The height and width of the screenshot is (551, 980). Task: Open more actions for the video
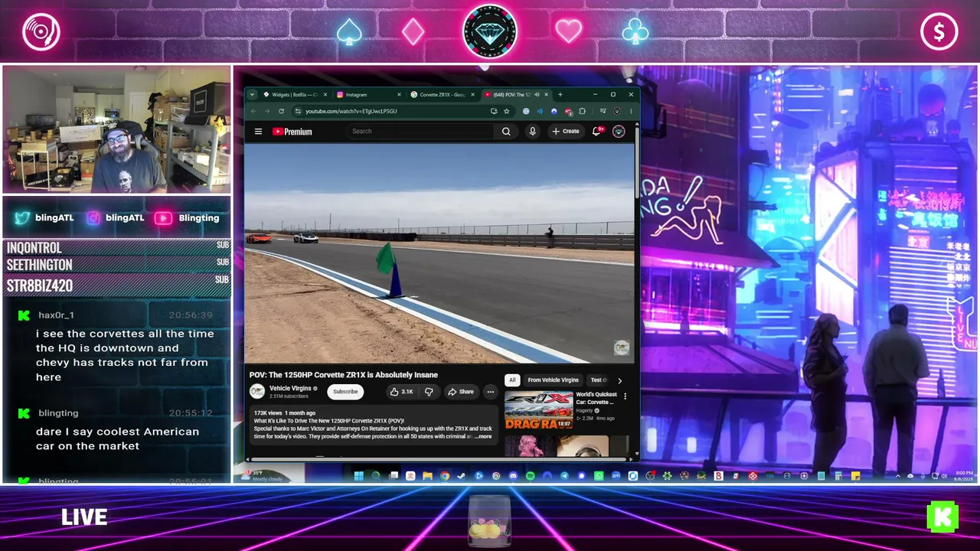490,392
